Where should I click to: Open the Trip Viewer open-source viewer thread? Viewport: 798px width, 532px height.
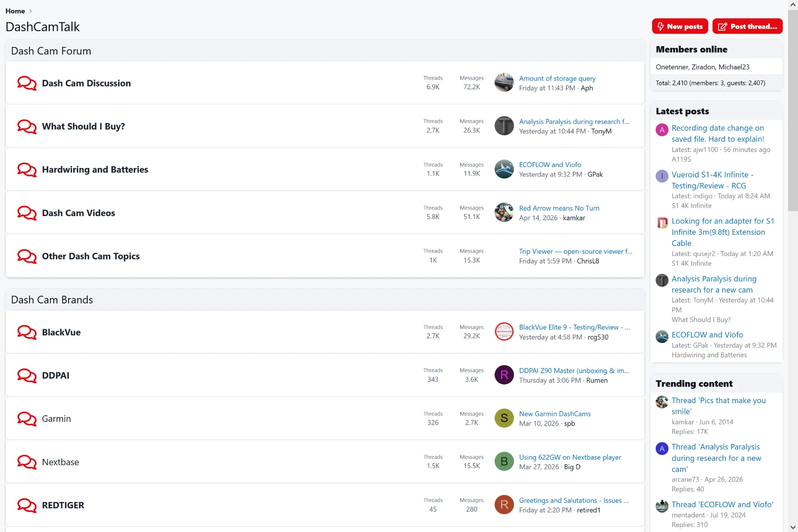tap(576, 251)
